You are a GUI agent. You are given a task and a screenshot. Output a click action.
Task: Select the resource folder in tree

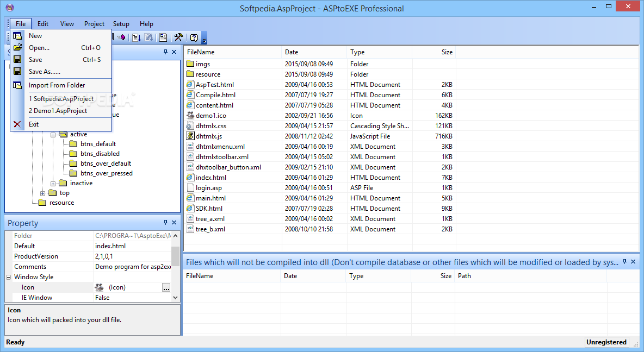click(61, 203)
